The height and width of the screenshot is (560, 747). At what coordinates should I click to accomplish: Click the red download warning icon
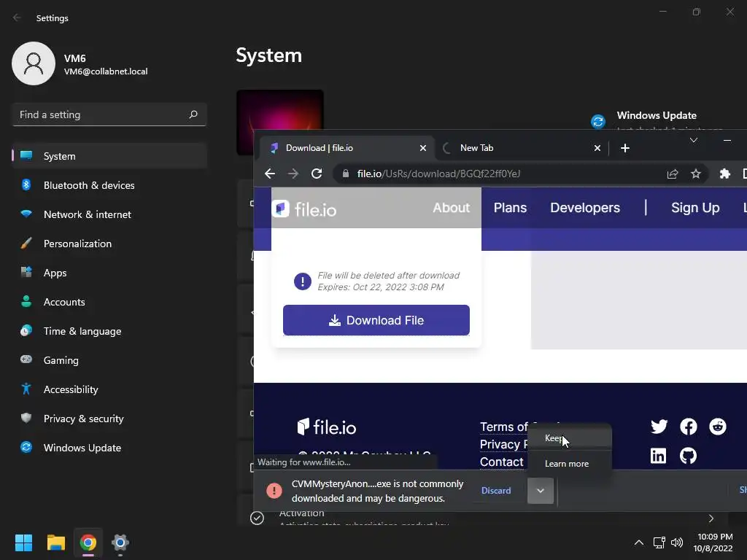point(274,491)
